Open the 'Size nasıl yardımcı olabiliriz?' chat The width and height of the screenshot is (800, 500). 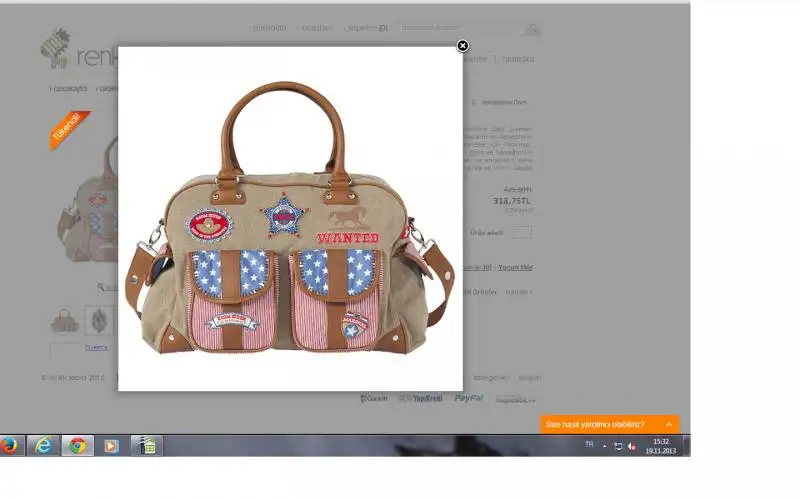(x=595, y=425)
